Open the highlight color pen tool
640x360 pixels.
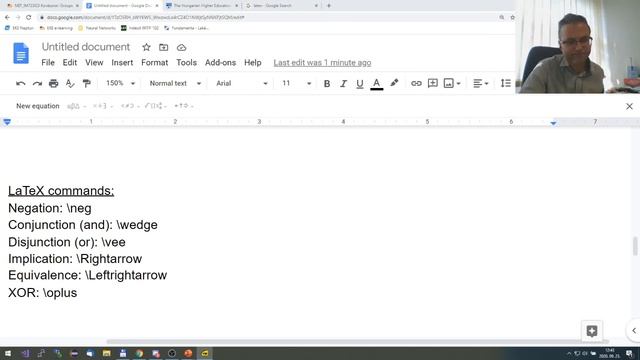point(394,83)
